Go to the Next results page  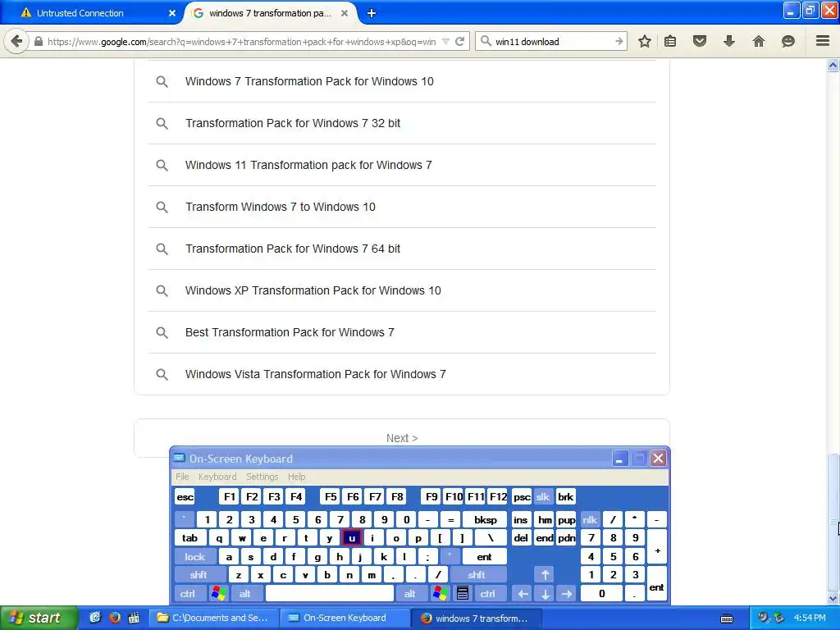pyautogui.click(x=402, y=438)
